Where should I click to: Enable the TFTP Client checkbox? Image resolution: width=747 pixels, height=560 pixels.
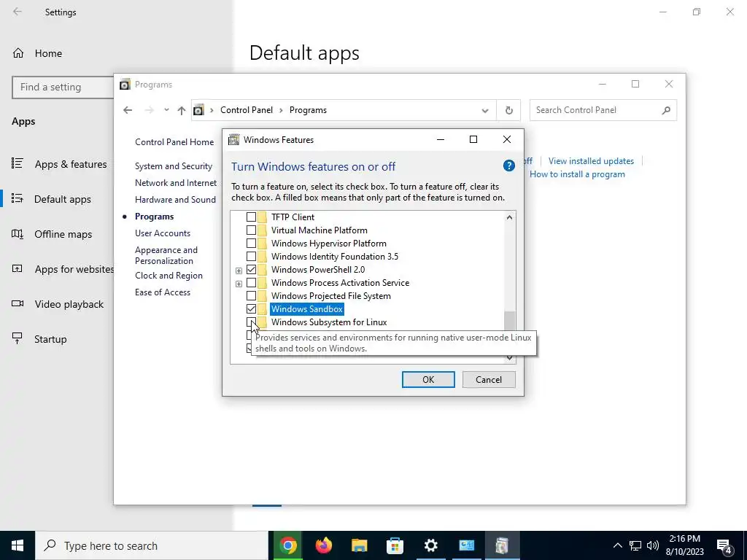[251, 217]
